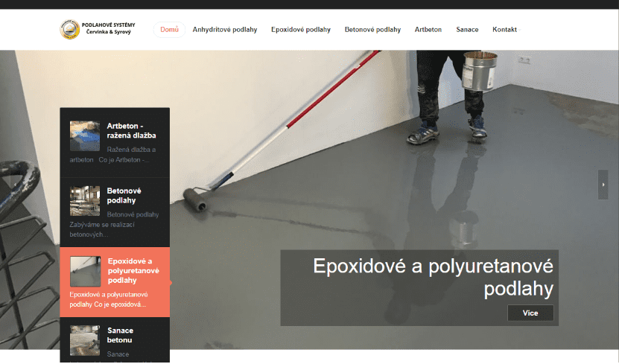Viewport: 619px width, 364px height.
Task: Click the Červinka & Syrový logo text
Action: pyautogui.click(x=108, y=32)
